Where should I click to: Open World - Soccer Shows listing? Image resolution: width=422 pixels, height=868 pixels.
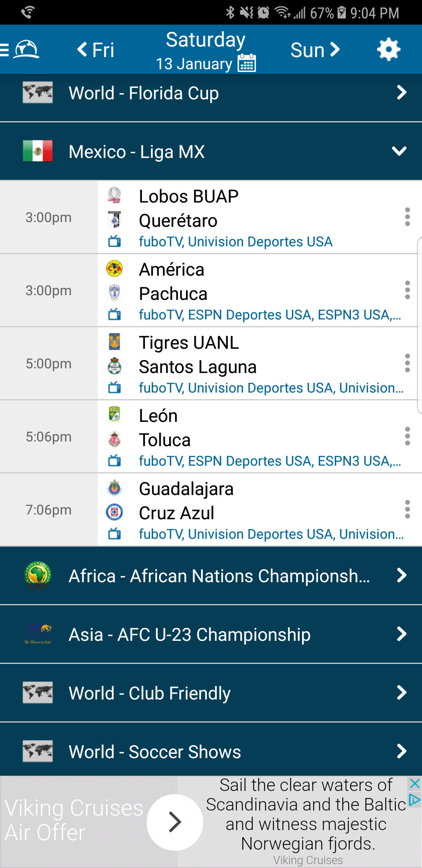point(211,752)
